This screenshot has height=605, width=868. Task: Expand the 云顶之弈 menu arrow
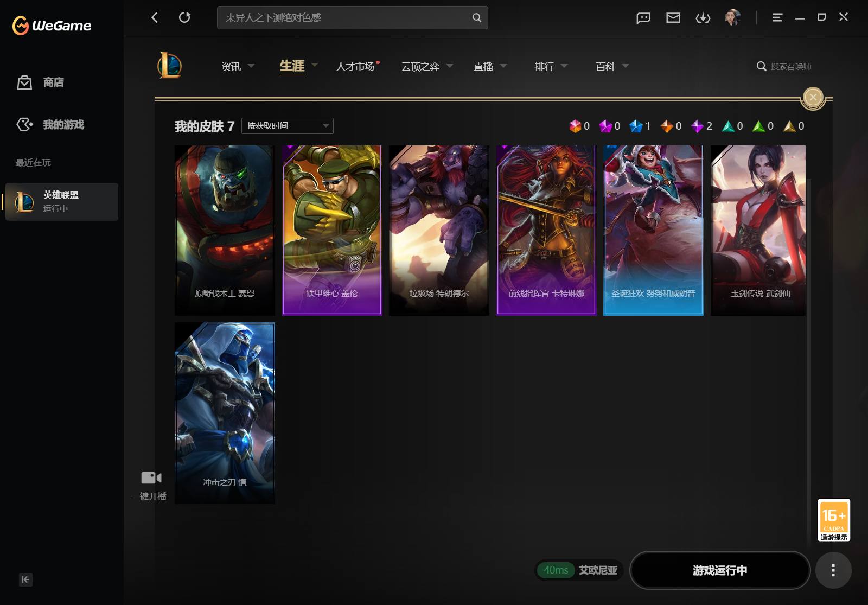(450, 66)
